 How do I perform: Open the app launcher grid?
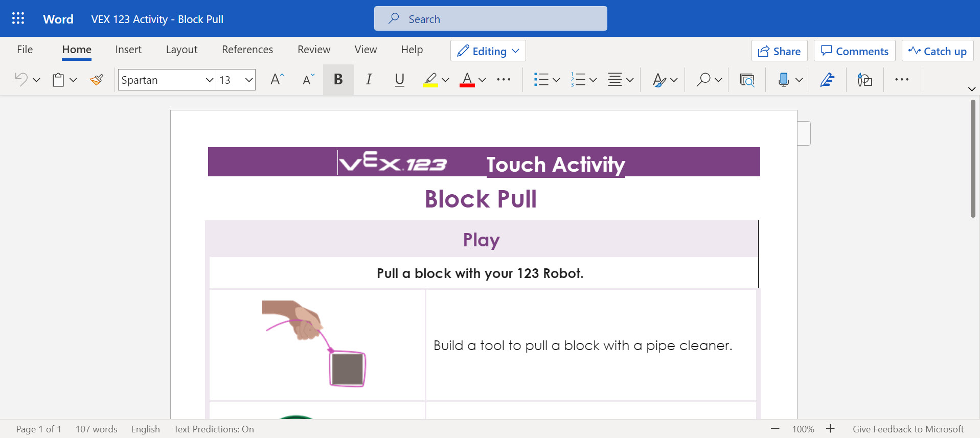[x=18, y=19]
